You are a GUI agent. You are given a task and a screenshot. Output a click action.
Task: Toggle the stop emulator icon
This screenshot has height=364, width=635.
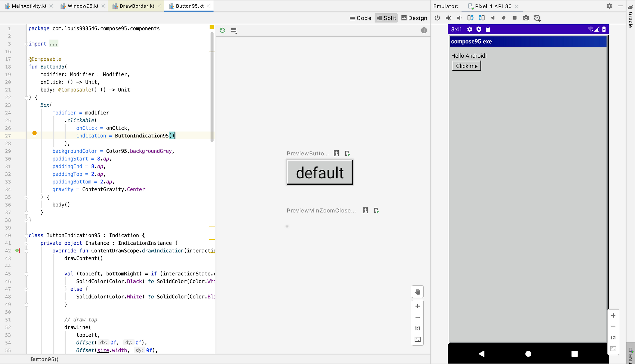tap(515, 18)
